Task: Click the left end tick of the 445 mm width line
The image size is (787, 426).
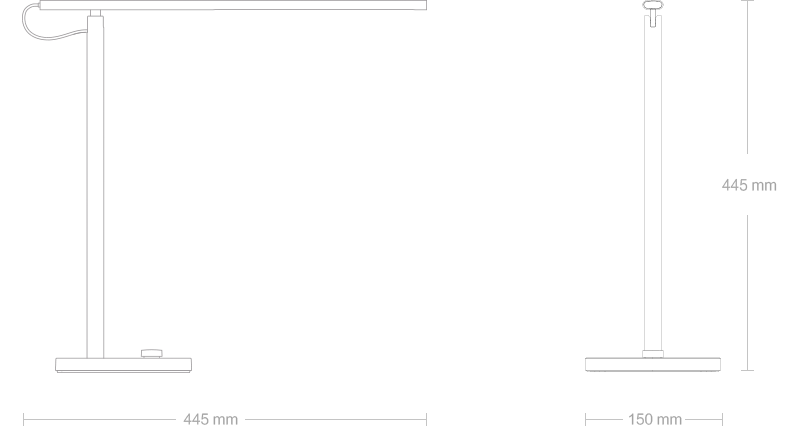Action: (24, 419)
